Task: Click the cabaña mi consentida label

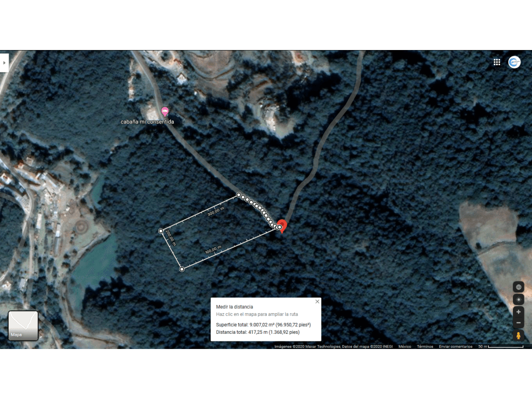Action: (x=147, y=122)
